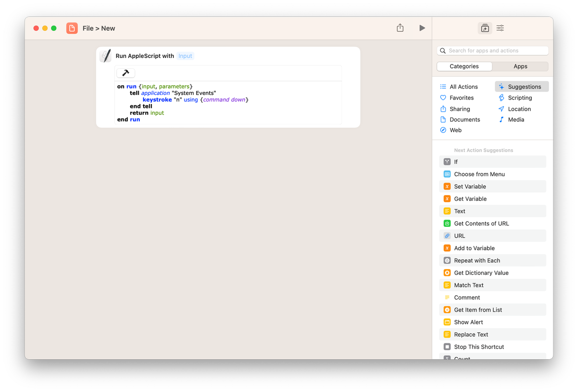Click the shortcut title File > New
Image resolution: width=578 pixels, height=392 pixels.
pyautogui.click(x=99, y=28)
